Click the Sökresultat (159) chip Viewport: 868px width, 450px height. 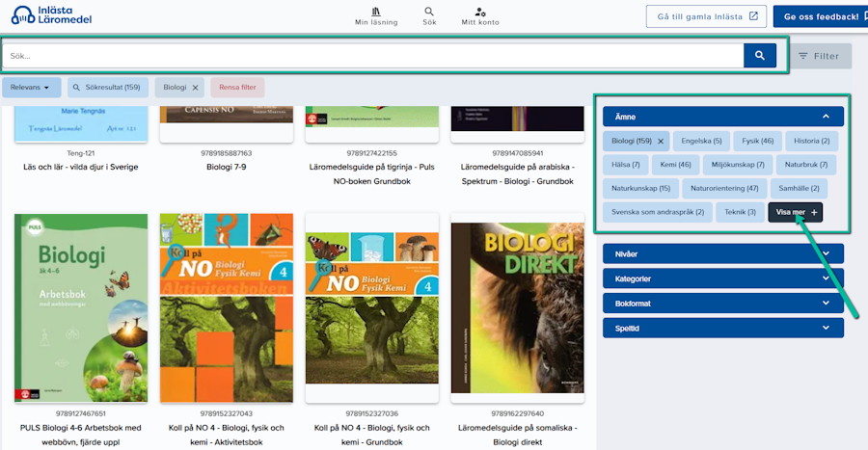pos(108,88)
